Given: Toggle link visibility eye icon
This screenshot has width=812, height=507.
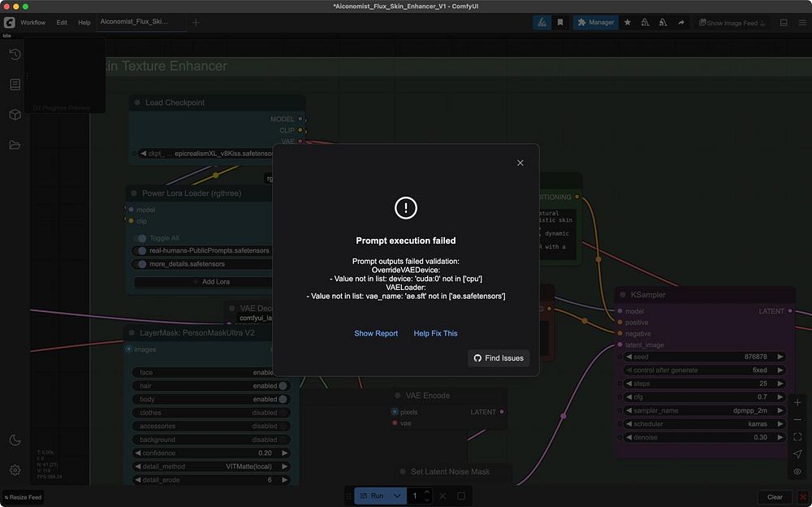Looking at the screenshot, I should 797,471.
